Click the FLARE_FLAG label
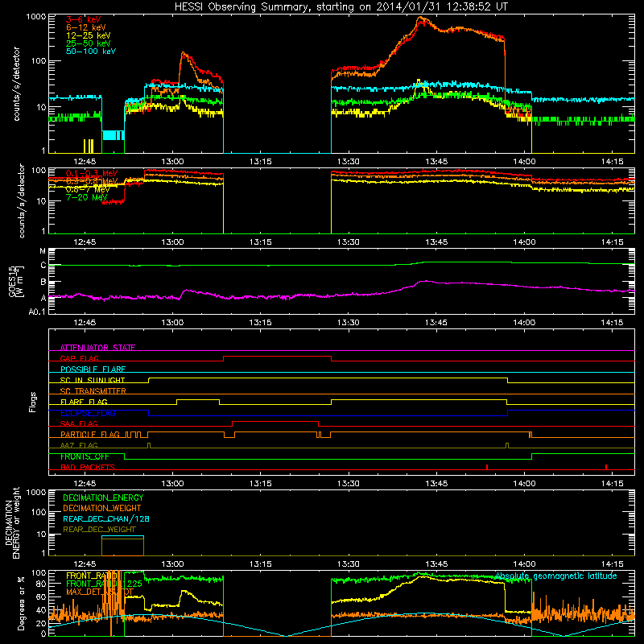This screenshot has width=644, height=644. tap(84, 402)
